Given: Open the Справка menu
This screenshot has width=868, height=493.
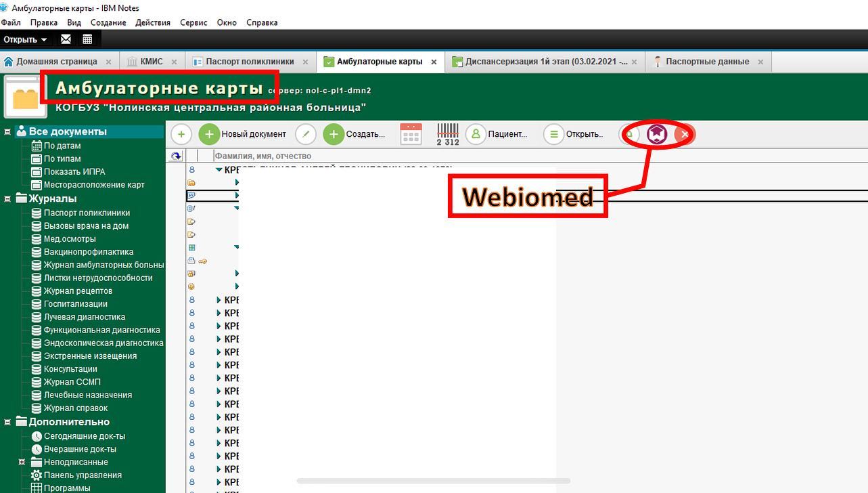Looking at the screenshot, I should (x=262, y=22).
